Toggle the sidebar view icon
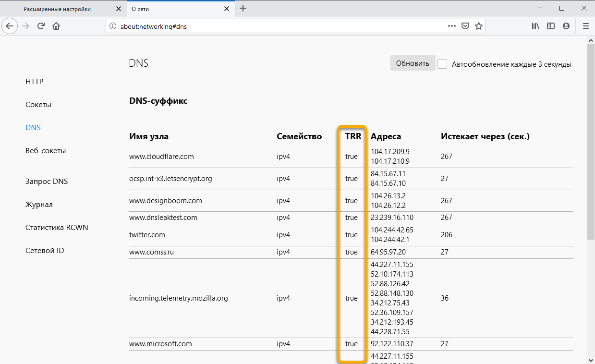 551,26
